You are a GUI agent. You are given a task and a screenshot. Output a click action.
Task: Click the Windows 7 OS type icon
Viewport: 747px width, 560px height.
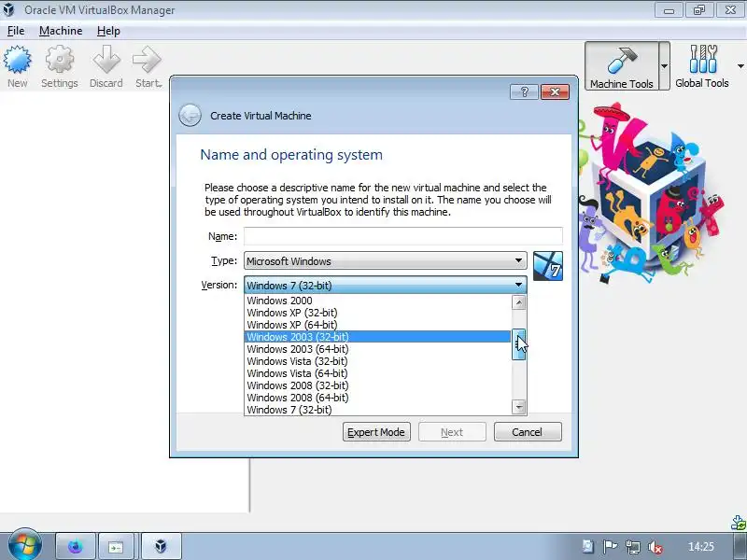[548, 266]
